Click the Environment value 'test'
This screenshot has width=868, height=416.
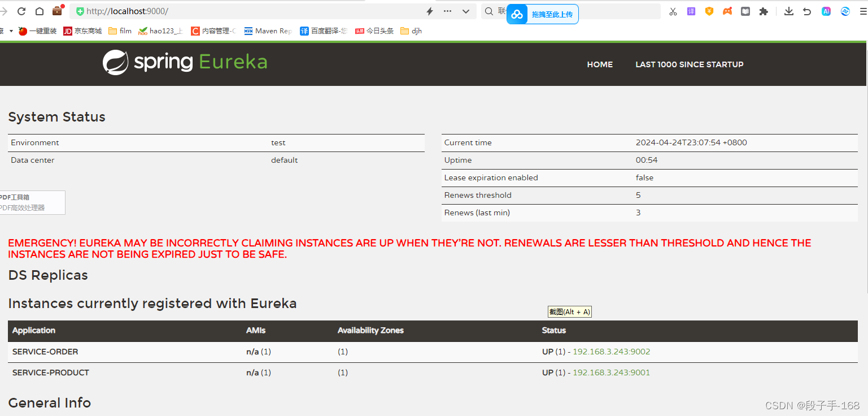coord(278,142)
